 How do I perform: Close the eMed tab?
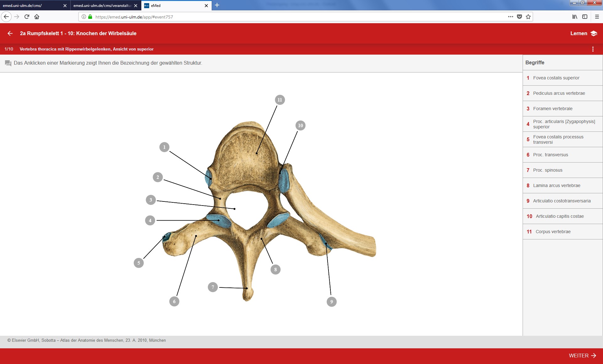coord(206,6)
